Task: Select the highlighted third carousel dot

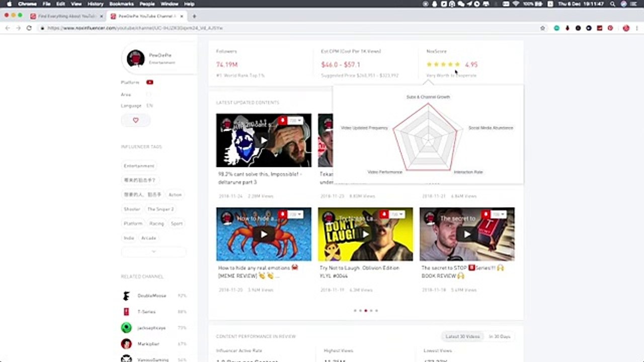Action: 366,311
